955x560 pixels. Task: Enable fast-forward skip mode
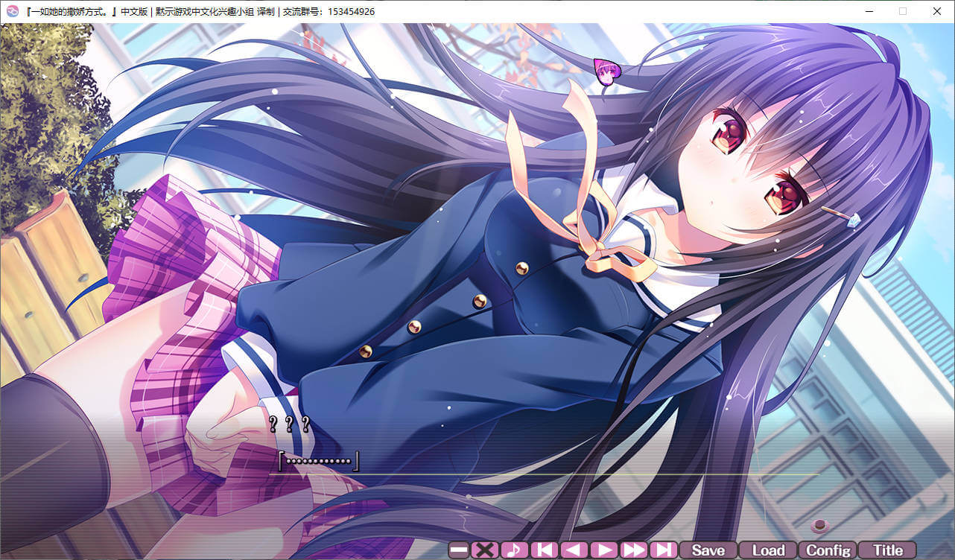tap(633, 550)
